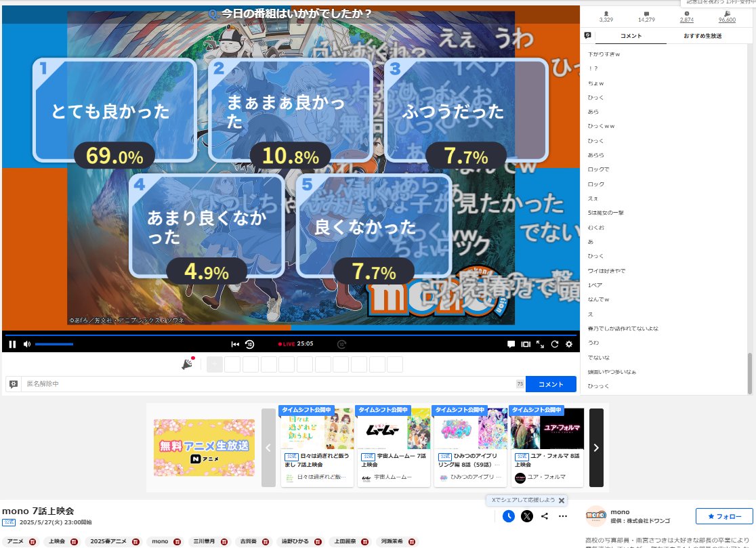Enter fullscreen mode
The image size is (756, 548).
point(540,344)
